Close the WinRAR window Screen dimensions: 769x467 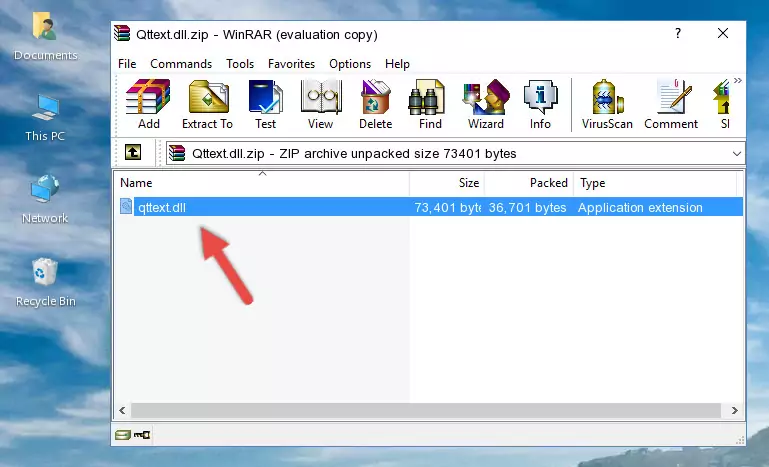pos(722,33)
